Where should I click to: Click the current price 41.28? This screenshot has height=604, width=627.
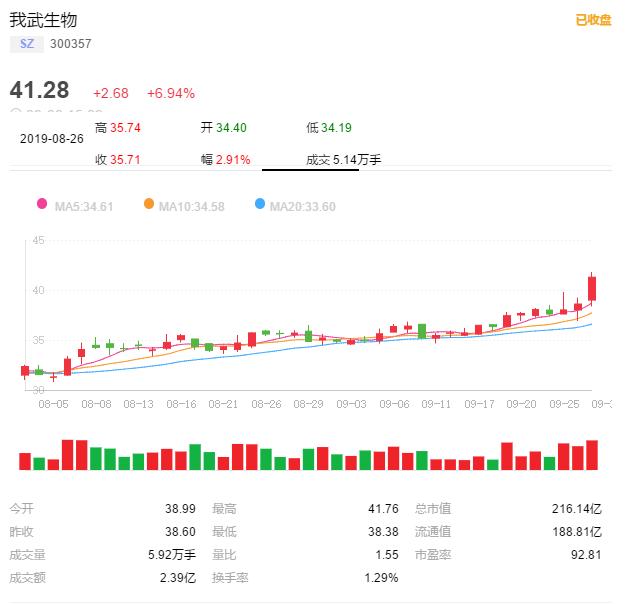[40, 92]
